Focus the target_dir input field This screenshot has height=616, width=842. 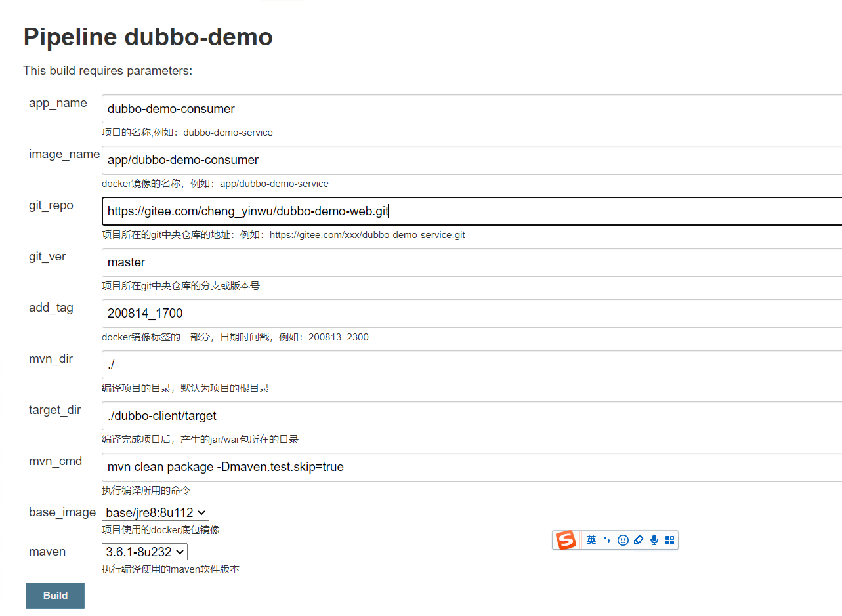472,416
